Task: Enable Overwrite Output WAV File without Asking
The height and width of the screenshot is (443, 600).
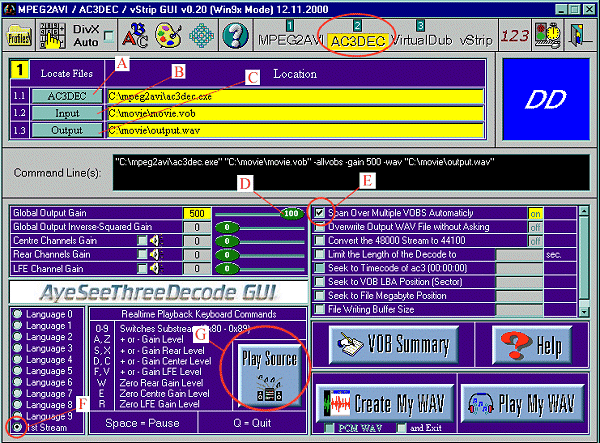Action: [320, 227]
